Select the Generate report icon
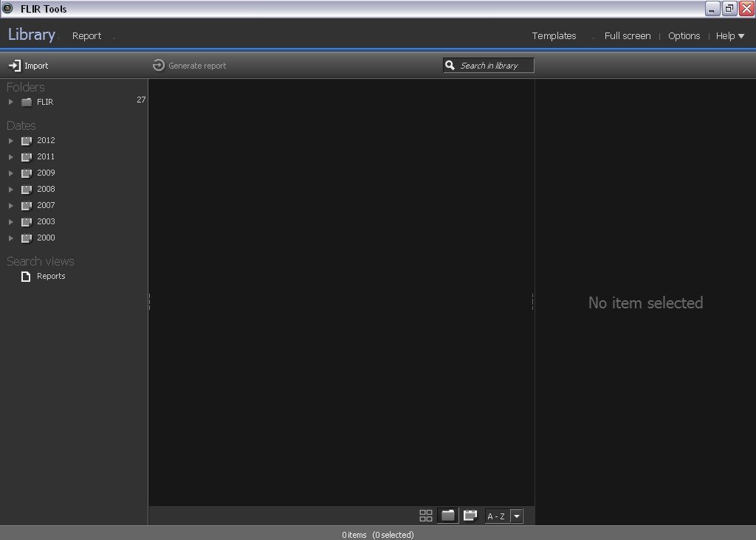This screenshot has width=756, height=540. pos(158,65)
